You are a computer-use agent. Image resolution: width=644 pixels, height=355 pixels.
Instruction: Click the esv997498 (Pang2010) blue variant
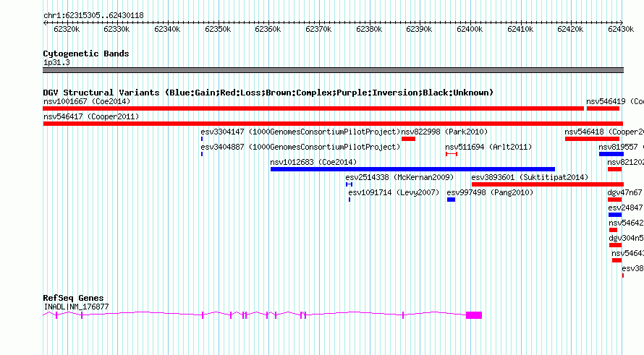click(451, 200)
